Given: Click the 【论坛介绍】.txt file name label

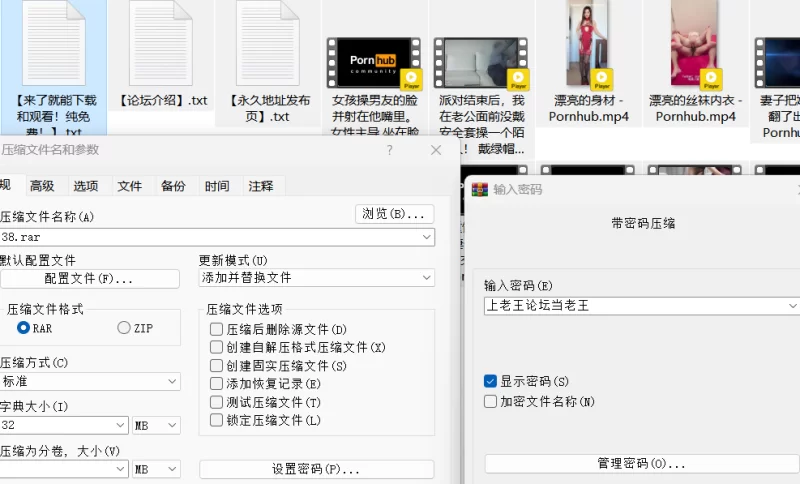Looking at the screenshot, I should tap(162, 100).
